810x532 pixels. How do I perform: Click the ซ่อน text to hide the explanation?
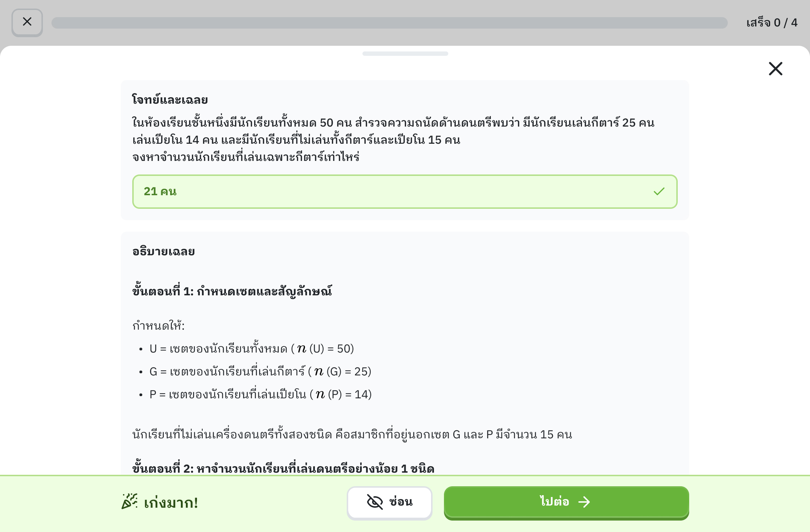point(401,502)
